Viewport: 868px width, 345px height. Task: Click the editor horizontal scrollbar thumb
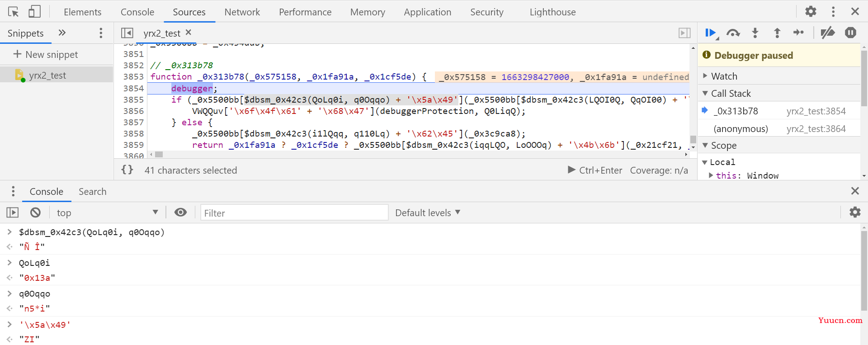click(159, 154)
